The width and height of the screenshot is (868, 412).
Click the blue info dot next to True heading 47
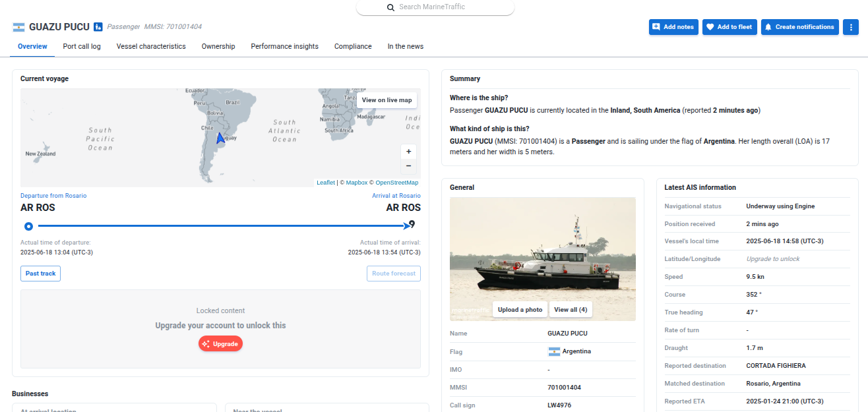(x=757, y=312)
